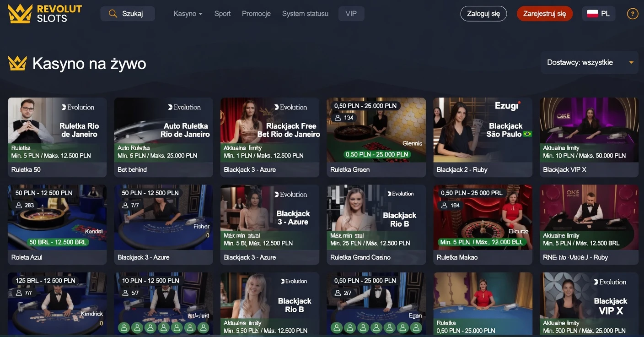Click into the Szukaj search field
Image resolution: width=644 pixels, height=337 pixels.
coord(128,14)
